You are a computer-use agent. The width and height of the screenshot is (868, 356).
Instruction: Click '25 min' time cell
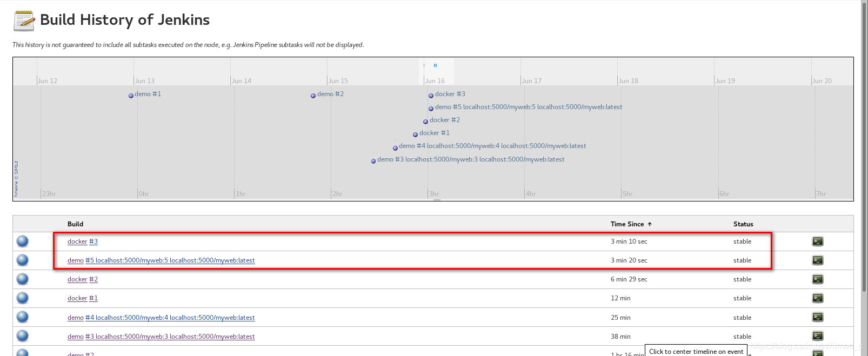[x=620, y=318]
